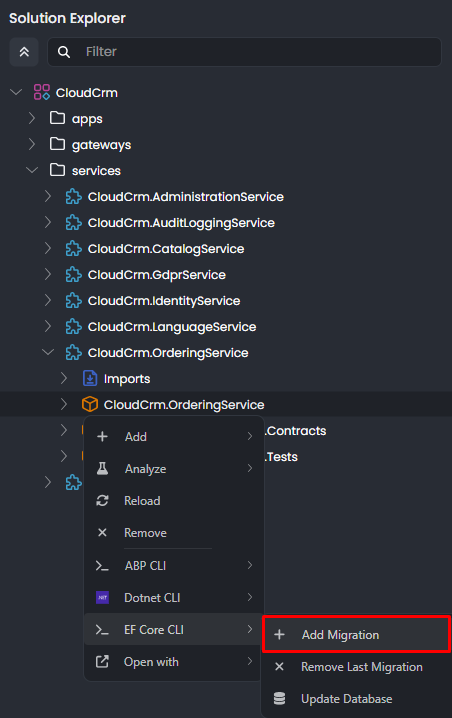452x718 pixels.
Task: Click the IdentityService puzzle module icon
Action: coord(74,301)
